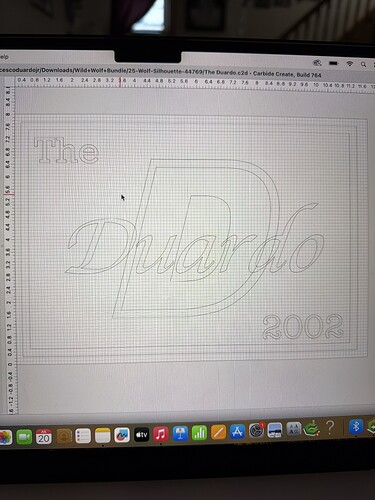
Task: Open the Help menu
Action: 4,57
